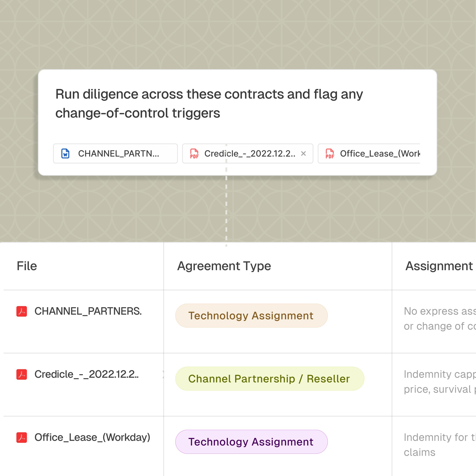This screenshot has height=476, width=476.
Task: Open the Credicle_-_2022.12.2.. file name in table
Action: 86,374
